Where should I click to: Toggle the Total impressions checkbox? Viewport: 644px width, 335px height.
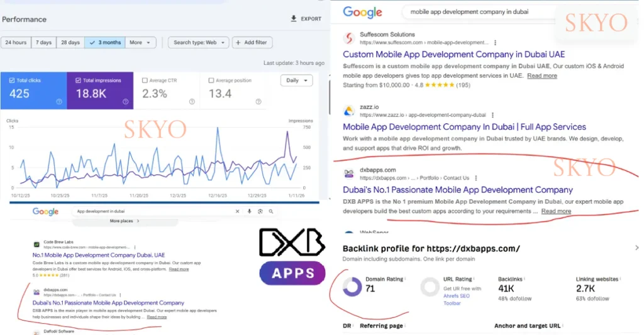(x=78, y=80)
